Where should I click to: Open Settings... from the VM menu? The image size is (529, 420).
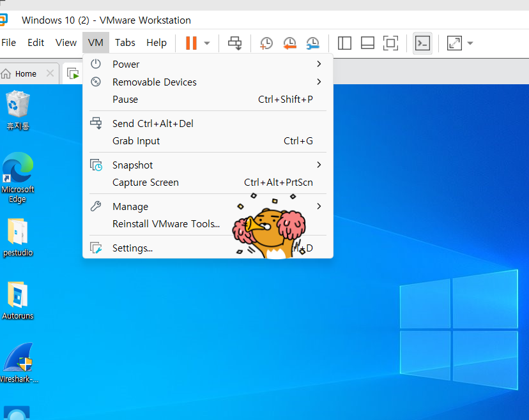pyautogui.click(x=208, y=248)
